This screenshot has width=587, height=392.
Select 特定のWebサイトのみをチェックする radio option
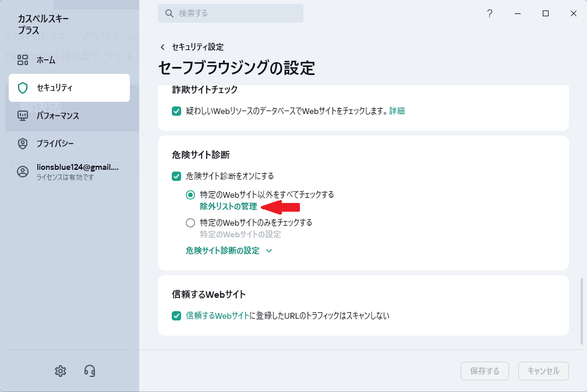pyautogui.click(x=190, y=223)
